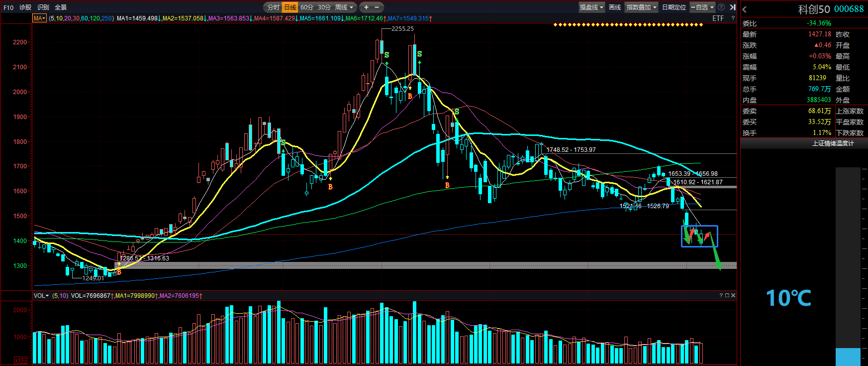This screenshot has width=868, height=366.
Task: Click the 换手 turnover value 1.17%
Action: 822,133
